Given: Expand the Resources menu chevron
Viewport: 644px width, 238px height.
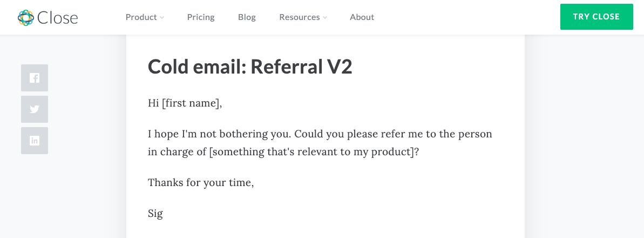Looking at the screenshot, I should click(x=325, y=18).
